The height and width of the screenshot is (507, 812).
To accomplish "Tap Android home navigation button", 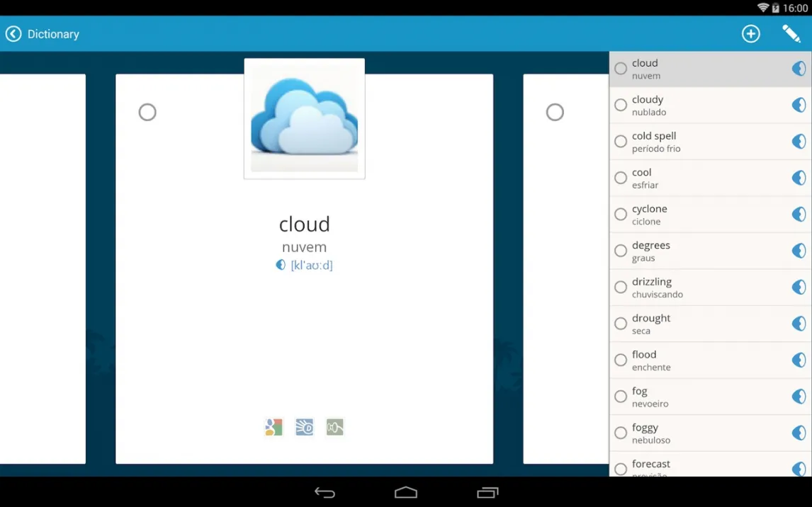I will [x=405, y=492].
